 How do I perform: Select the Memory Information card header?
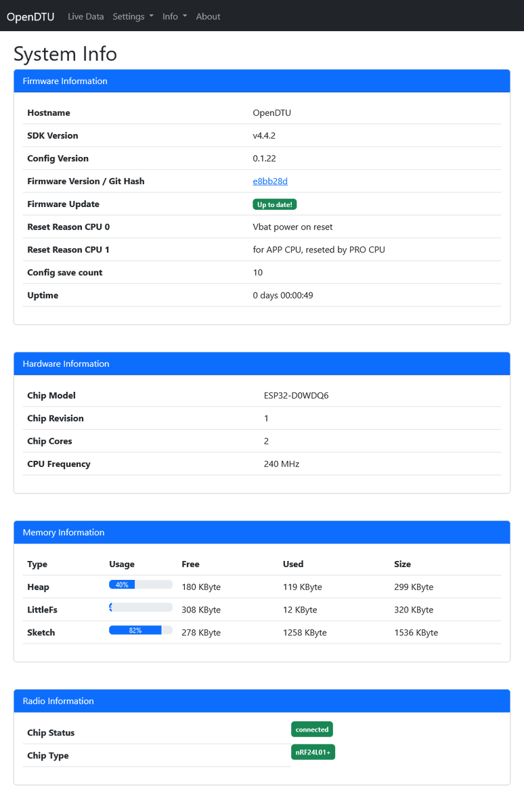pos(262,533)
